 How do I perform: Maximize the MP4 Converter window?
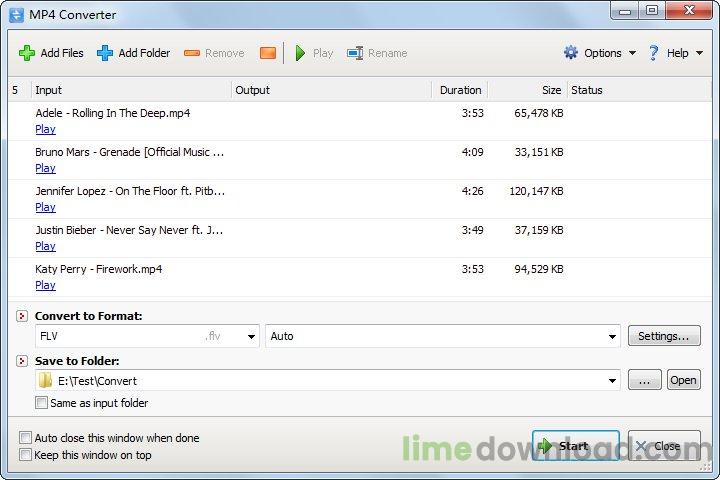[x=652, y=11]
